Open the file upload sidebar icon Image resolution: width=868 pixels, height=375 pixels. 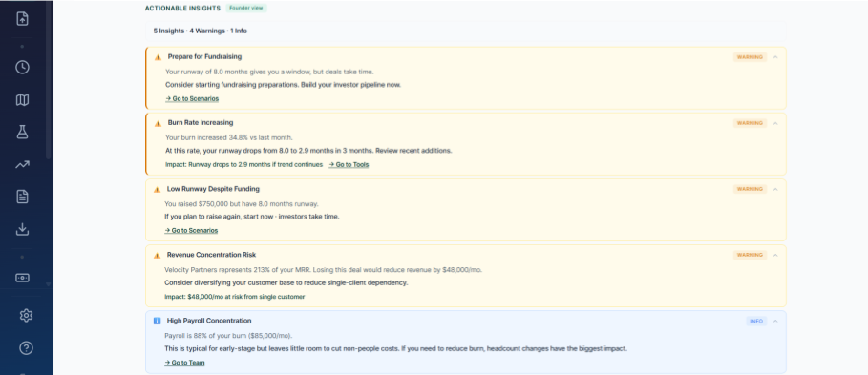pos(22,19)
